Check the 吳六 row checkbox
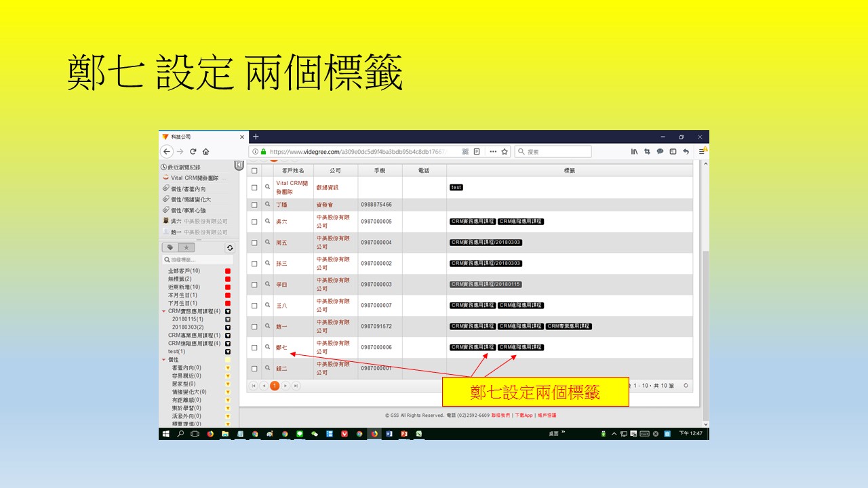 point(254,222)
